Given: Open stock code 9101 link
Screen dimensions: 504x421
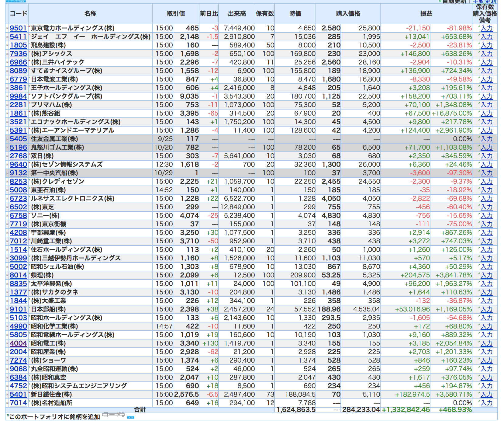Looking at the screenshot, I should (x=18, y=309).
